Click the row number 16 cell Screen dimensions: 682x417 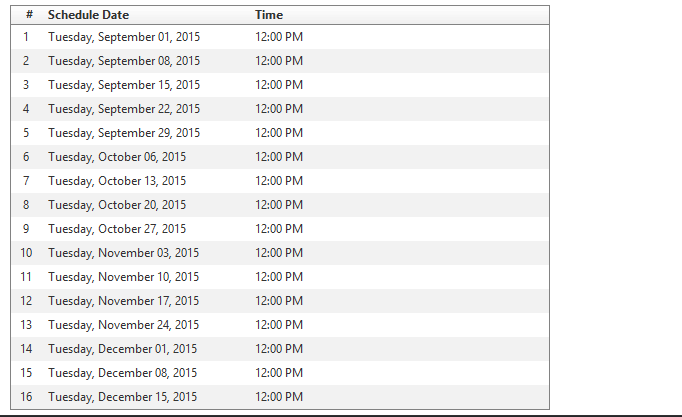pyautogui.click(x=26, y=397)
